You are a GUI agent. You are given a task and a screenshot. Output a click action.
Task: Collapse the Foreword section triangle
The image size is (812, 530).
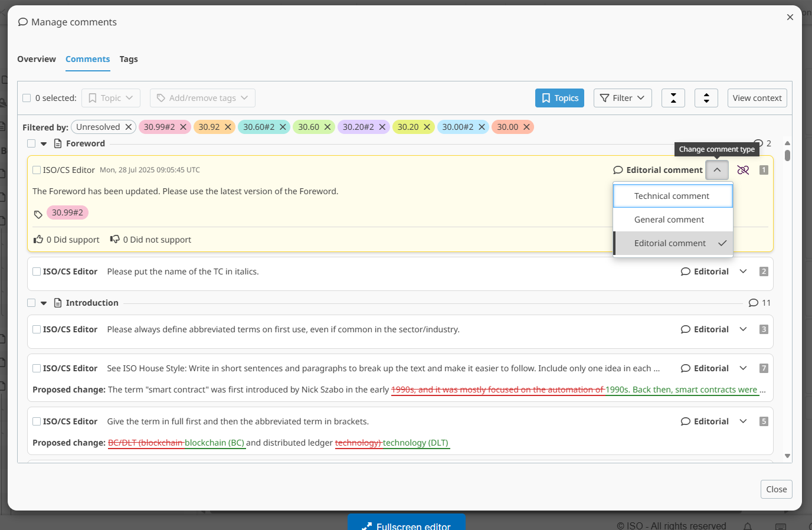coord(44,143)
